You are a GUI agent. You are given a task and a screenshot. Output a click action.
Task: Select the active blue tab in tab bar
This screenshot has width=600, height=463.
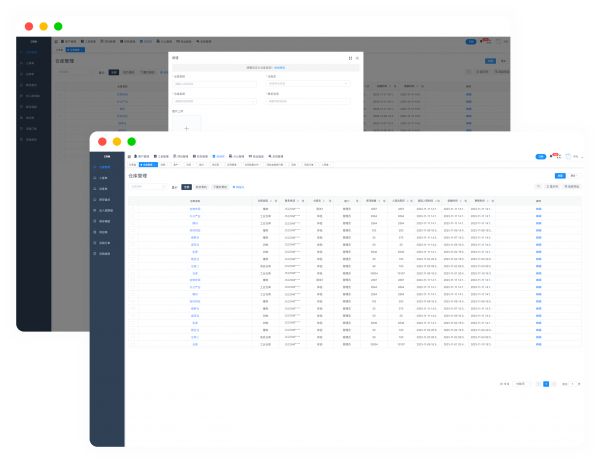click(147, 164)
